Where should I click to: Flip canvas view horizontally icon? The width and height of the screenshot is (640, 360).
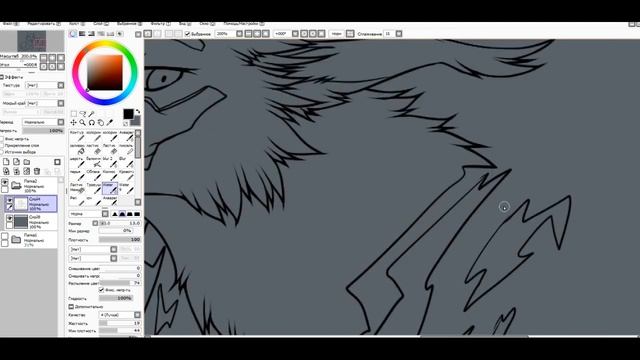click(350, 34)
